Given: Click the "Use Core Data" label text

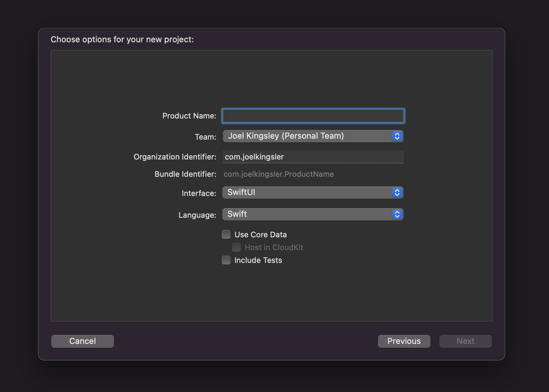Looking at the screenshot, I should (260, 235).
